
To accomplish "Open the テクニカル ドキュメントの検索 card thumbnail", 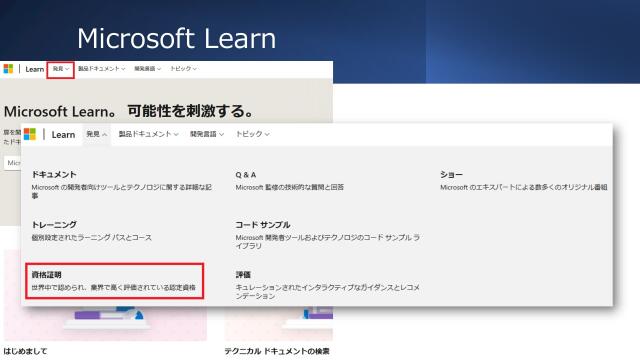I will [x=279, y=323].
